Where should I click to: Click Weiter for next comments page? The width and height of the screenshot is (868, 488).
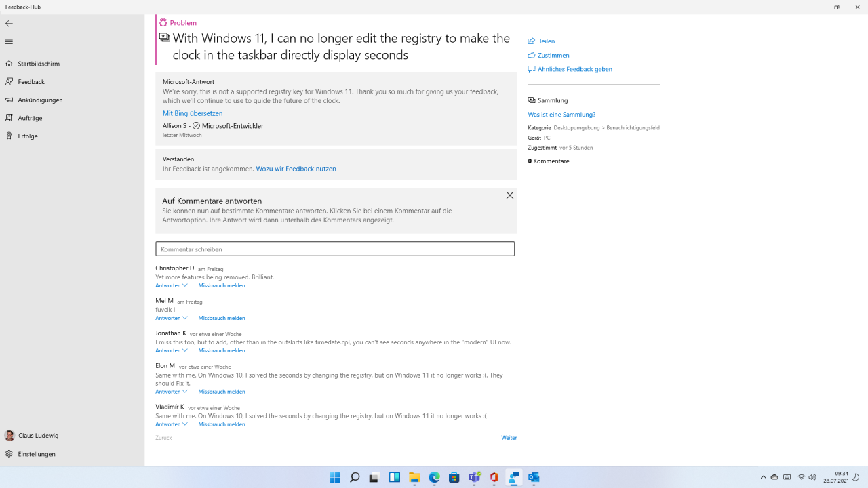coord(509,438)
